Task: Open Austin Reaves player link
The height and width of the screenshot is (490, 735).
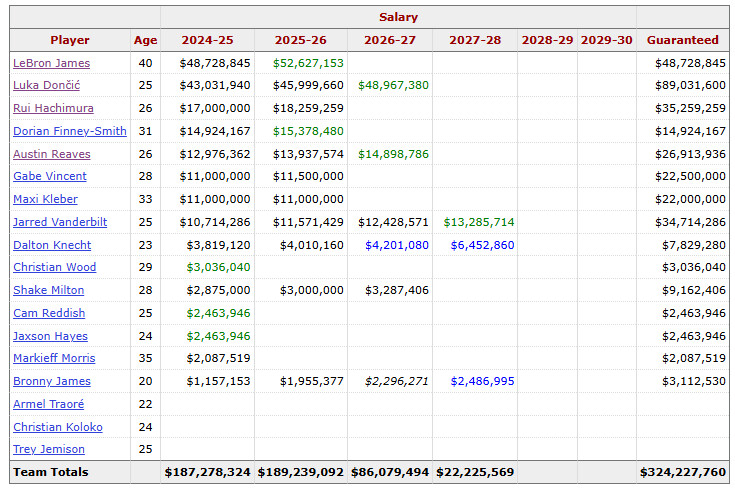Action: point(52,154)
